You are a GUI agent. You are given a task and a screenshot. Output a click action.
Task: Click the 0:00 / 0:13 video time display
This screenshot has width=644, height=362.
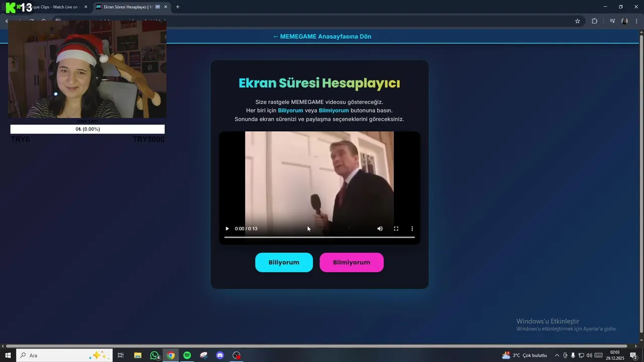click(x=246, y=229)
